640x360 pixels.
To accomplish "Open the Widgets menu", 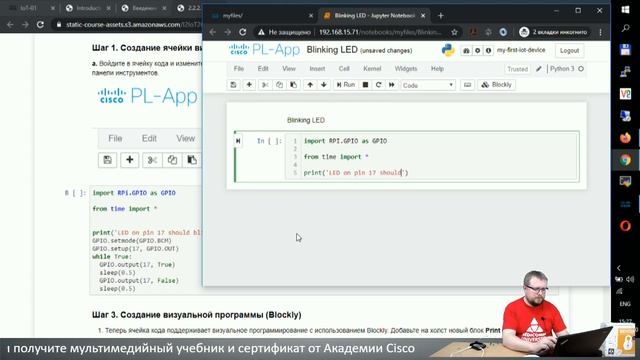I will tap(406, 69).
